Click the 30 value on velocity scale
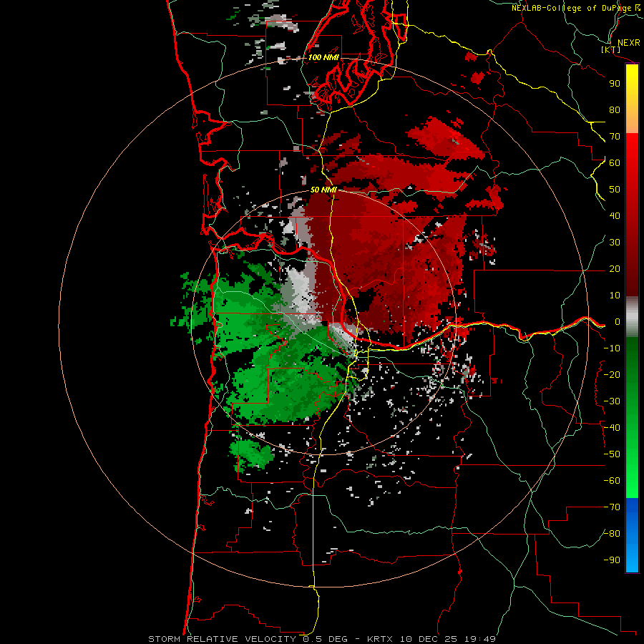This screenshot has height=644, width=644. click(x=615, y=243)
